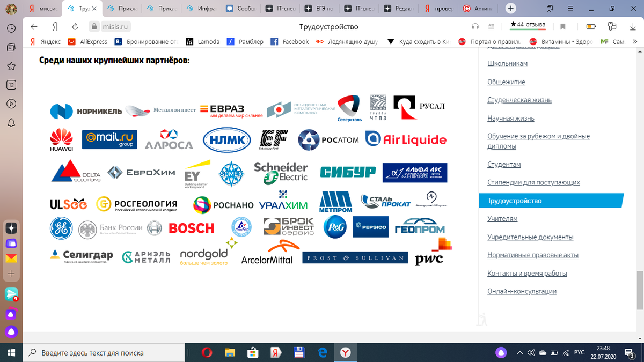Open the Windows Start menu
This screenshot has height=362, width=644.
click(11, 352)
